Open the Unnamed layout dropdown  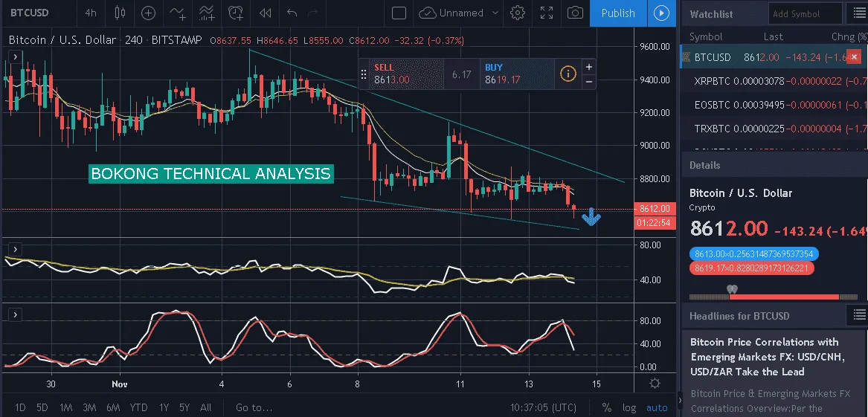(458, 13)
